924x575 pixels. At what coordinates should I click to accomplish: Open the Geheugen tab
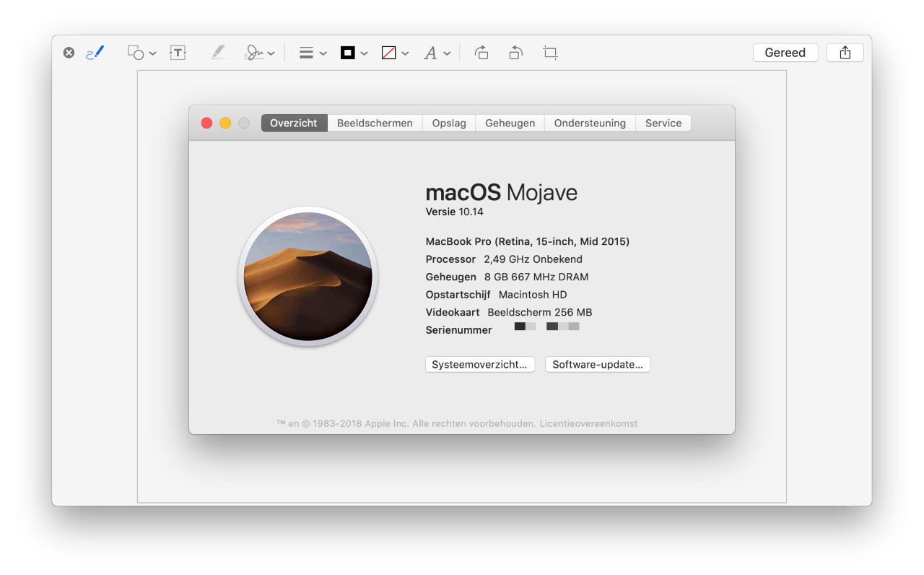coord(510,123)
